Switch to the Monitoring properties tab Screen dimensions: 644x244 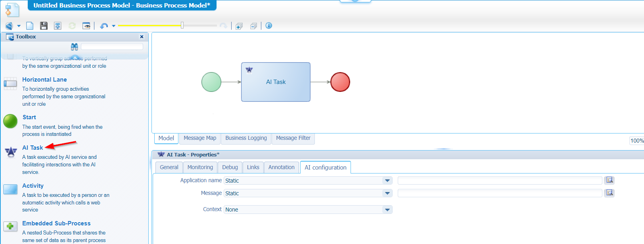coord(200,168)
